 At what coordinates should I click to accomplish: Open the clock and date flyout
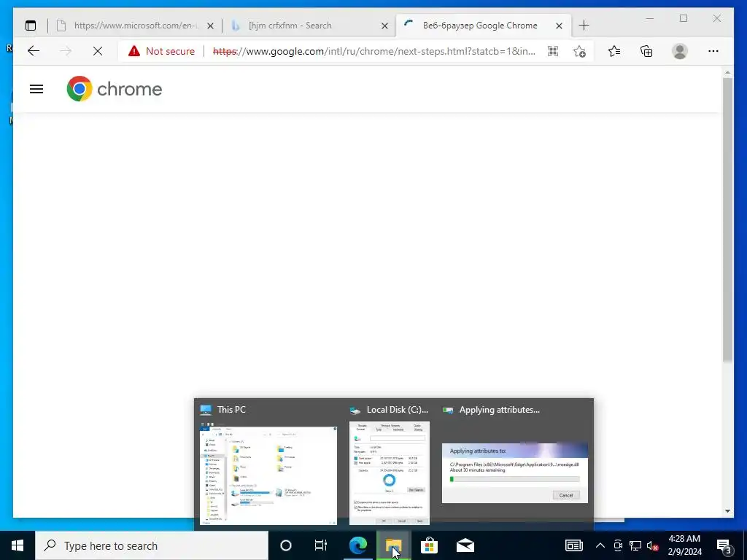[684, 545]
